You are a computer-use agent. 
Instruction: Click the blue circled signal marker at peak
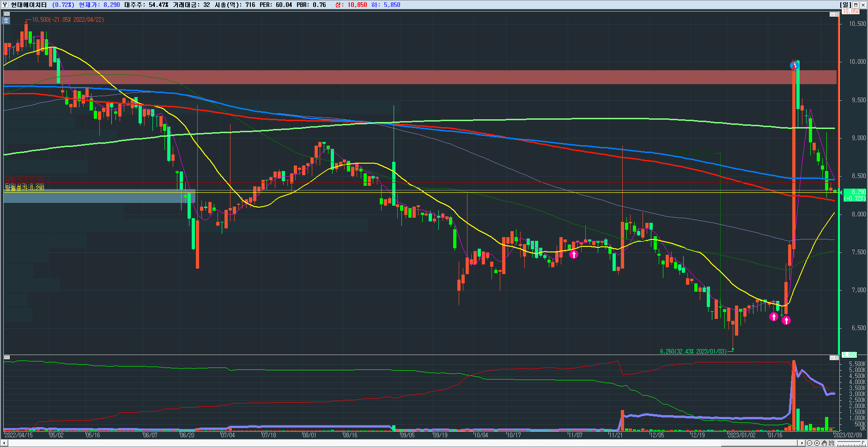tap(794, 66)
